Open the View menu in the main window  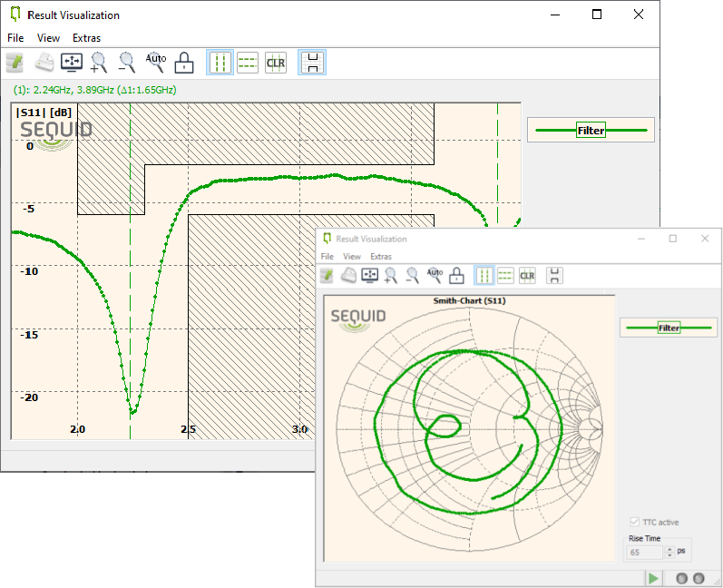click(48, 38)
